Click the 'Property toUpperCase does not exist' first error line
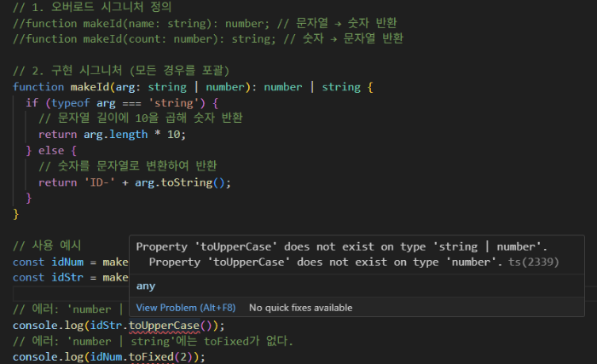The image size is (597, 364). coord(341,246)
